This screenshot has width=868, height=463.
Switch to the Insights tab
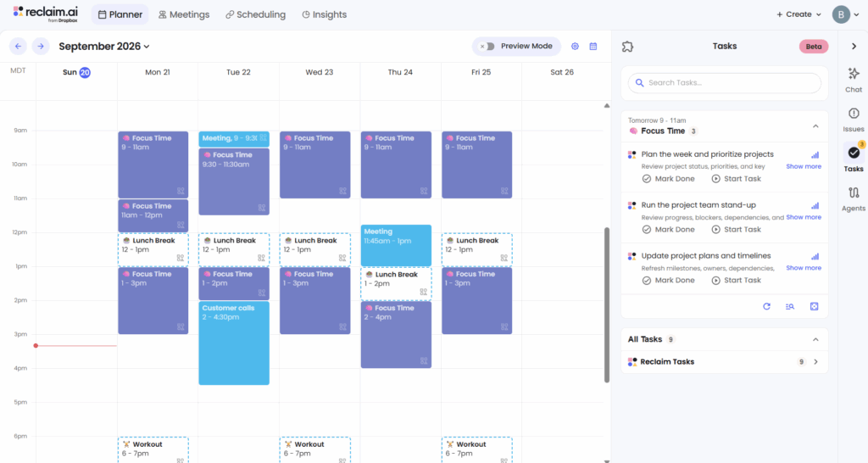coord(325,14)
